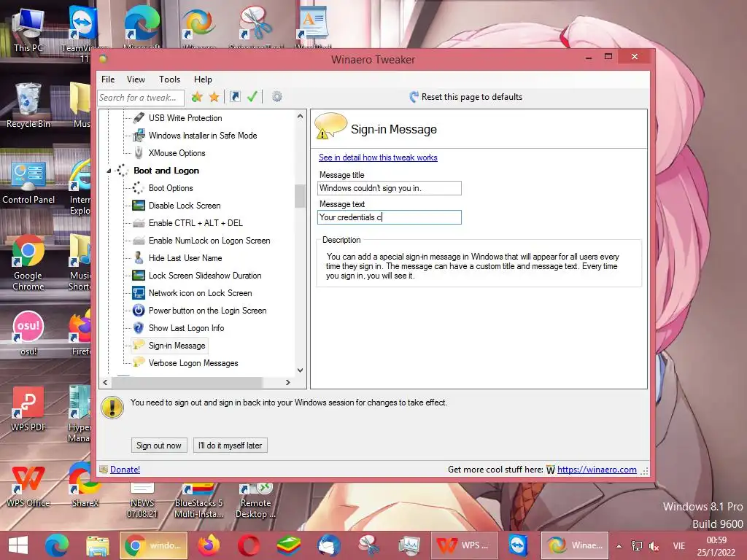This screenshot has height=560, width=747.
Task: Open Microsoft Edge from taskbar
Action: coord(57,545)
